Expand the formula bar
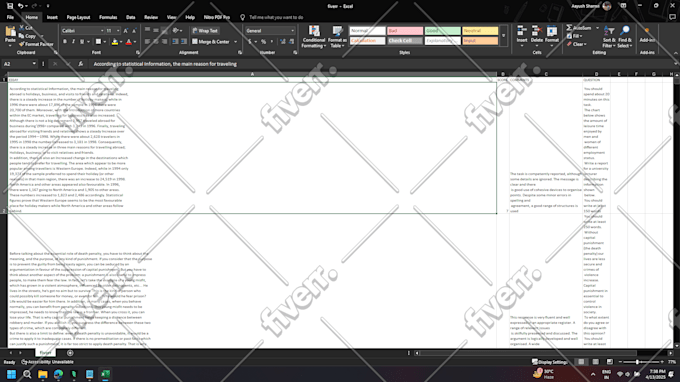This screenshot has height=382, width=680. point(675,64)
